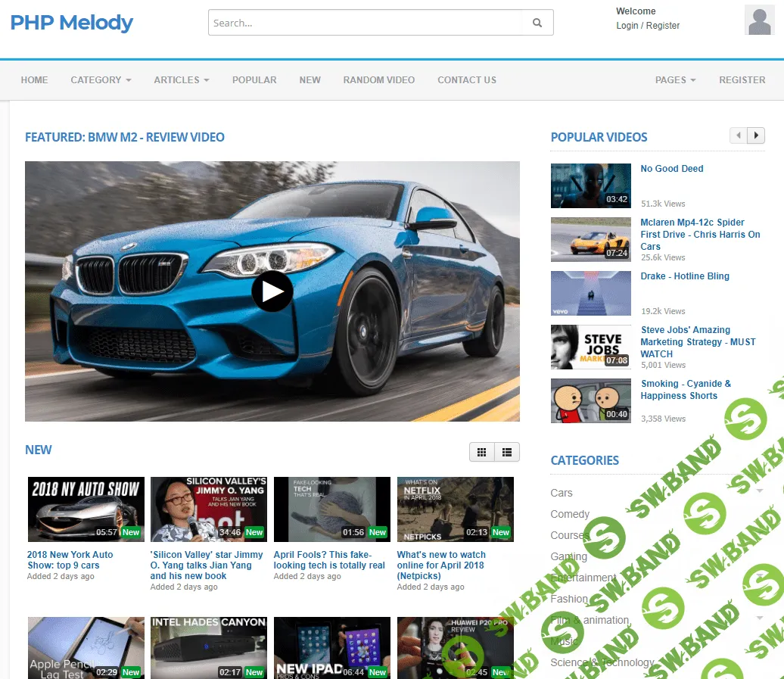Select the Comedy category
The width and height of the screenshot is (784, 679).
(570, 514)
